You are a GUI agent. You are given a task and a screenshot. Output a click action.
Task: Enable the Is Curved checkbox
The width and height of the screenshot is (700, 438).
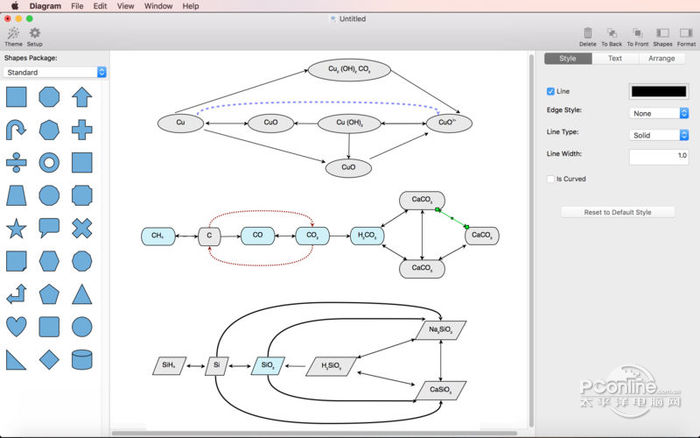[550, 179]
